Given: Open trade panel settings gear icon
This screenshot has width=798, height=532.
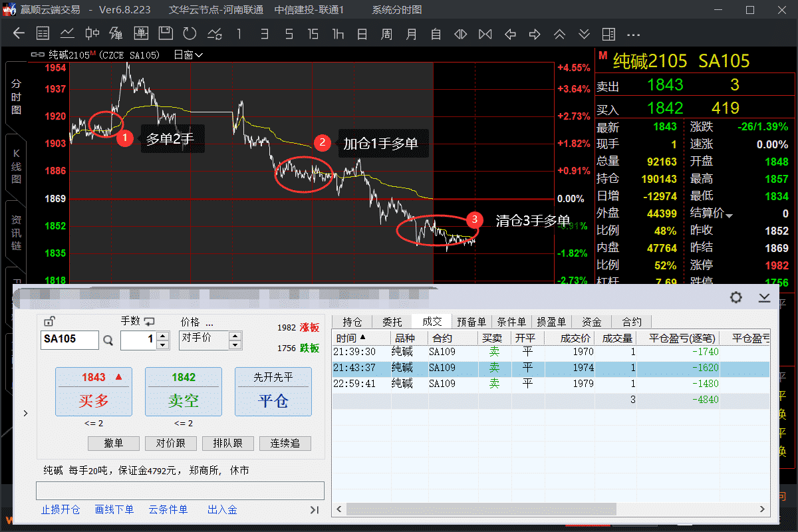Looking at the screenshot, I should tap(735, 297).
